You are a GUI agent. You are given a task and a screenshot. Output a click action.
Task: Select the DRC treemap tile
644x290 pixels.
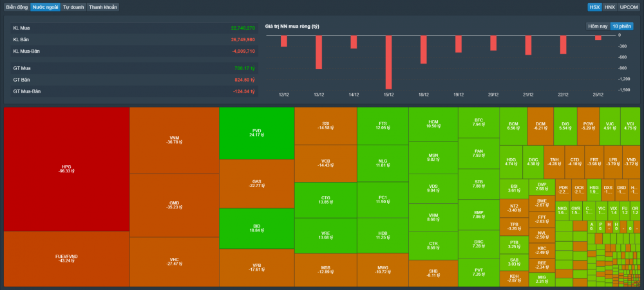point(478,244)
